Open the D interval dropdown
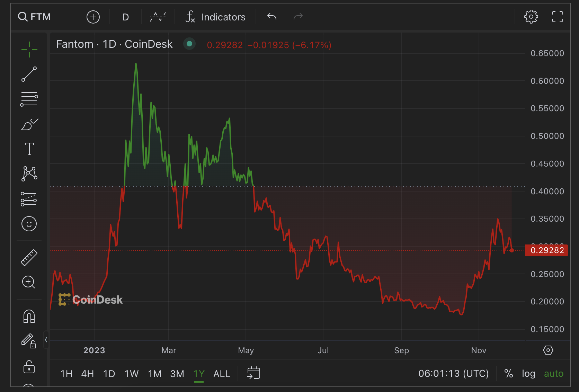579x392 pixels. coord(125,17)
